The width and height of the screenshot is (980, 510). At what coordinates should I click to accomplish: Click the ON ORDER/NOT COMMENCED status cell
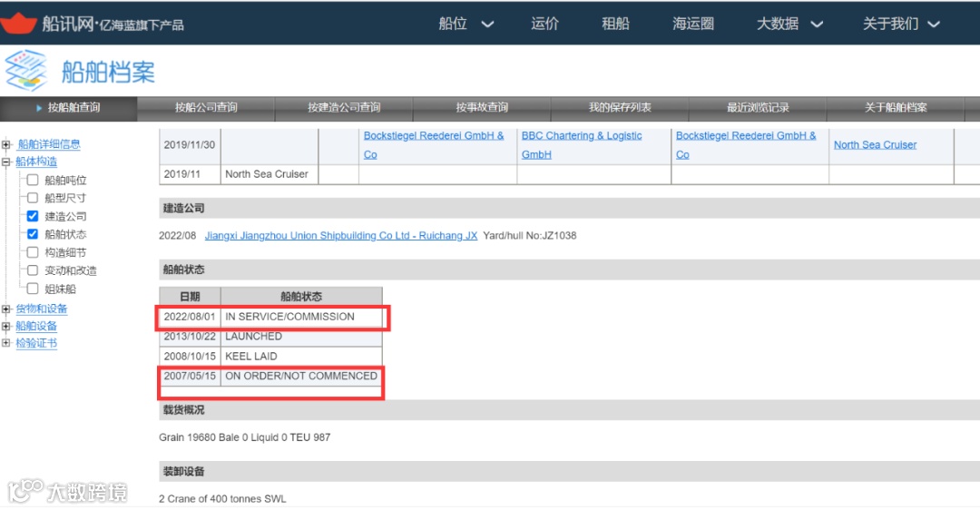(x=301, y=377)
